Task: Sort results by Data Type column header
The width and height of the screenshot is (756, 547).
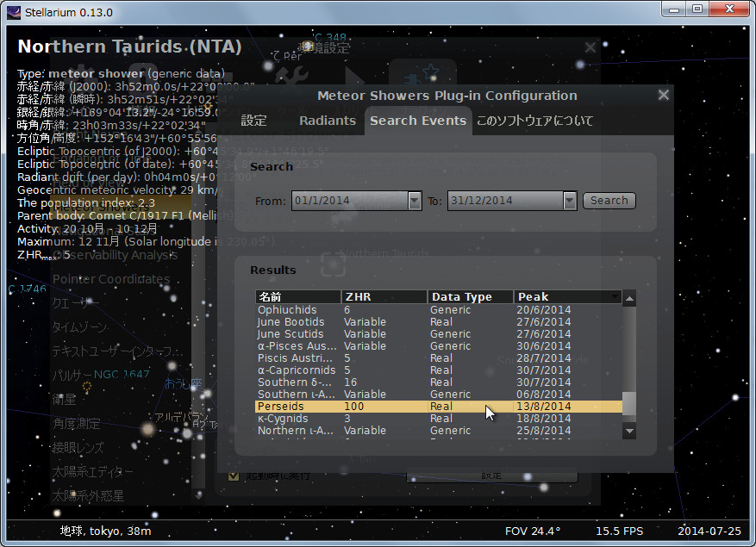Action: [470, 296]
